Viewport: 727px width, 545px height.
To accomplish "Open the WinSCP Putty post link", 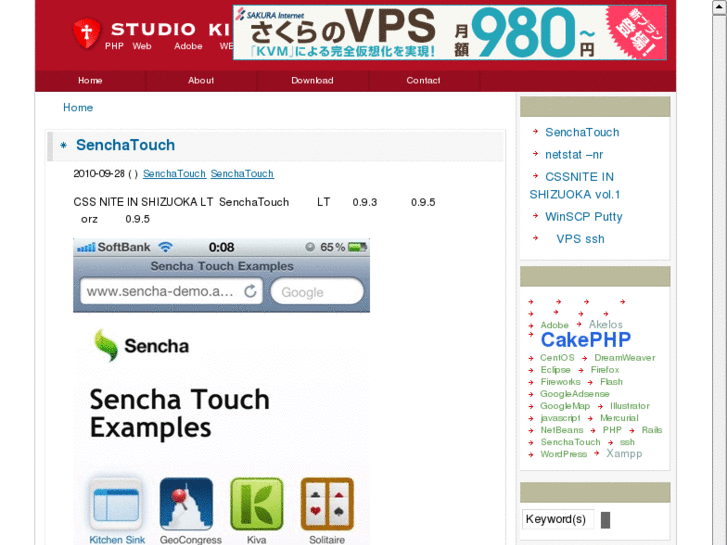I will click(584, 217).
